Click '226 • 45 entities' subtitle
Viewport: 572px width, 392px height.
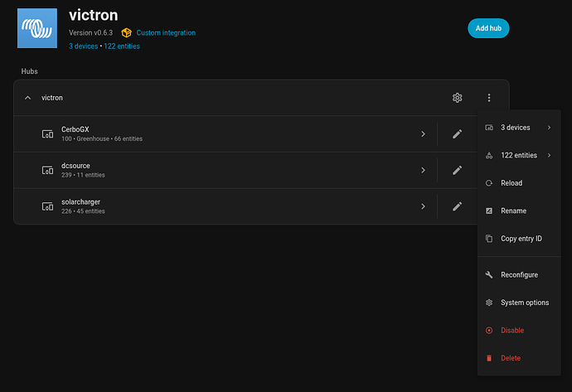pyautogui.click(x=83, y=211)
